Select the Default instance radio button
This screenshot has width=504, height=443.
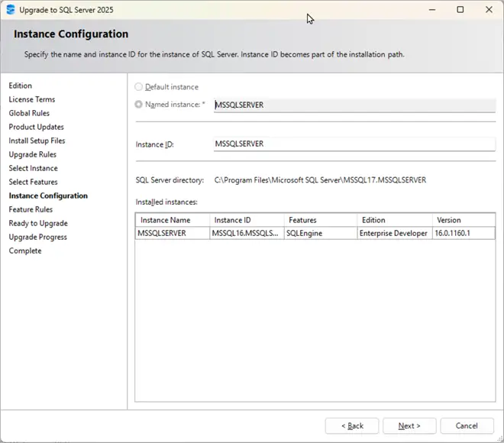tap(138, 87)
